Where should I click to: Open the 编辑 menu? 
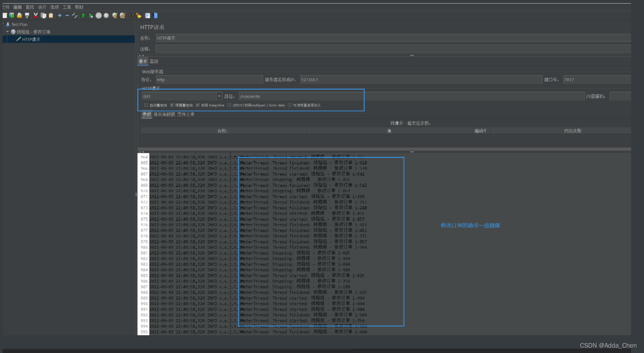[17, 7]
